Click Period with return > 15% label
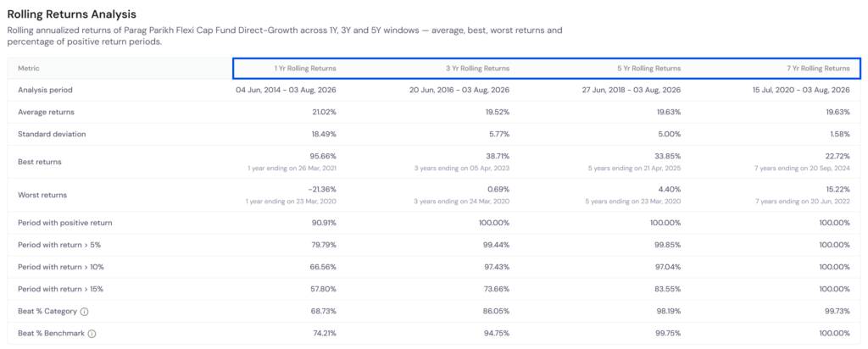The image size is (868, 349). point(61,289)
